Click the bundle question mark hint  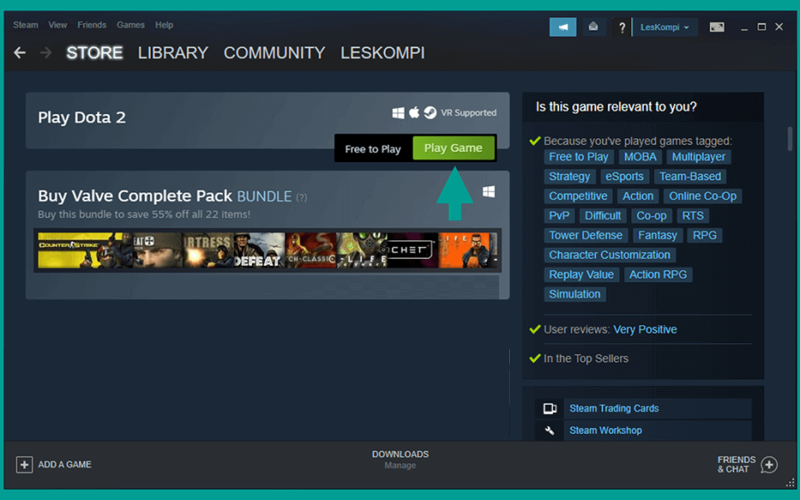(302, 197)
